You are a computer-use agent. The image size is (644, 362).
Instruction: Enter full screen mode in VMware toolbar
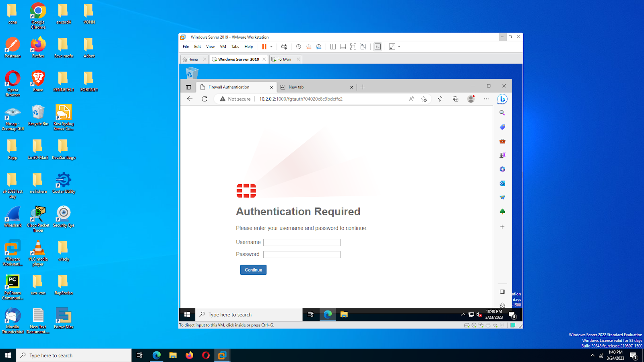point(353,47)
